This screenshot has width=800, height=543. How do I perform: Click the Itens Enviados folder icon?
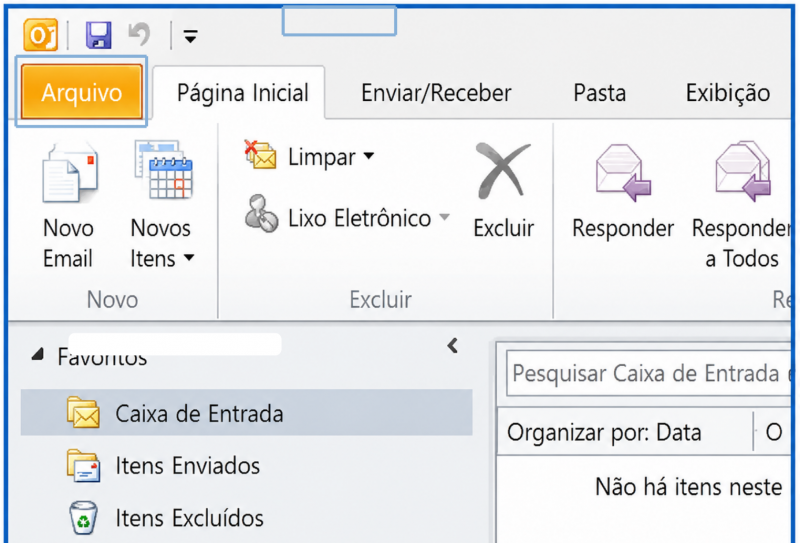click(x=83, y=465)
